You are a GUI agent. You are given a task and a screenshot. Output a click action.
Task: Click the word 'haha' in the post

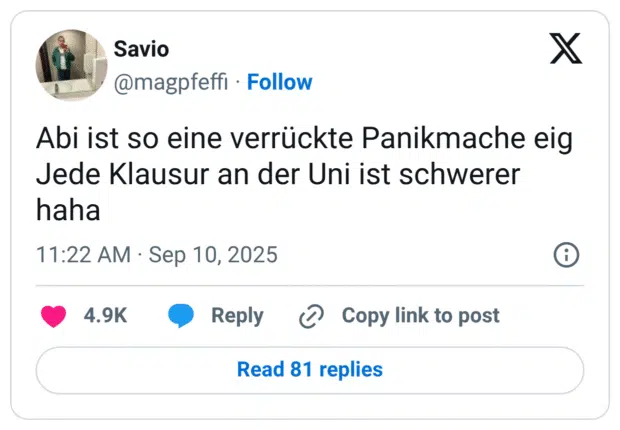click(x=69, y=212)
